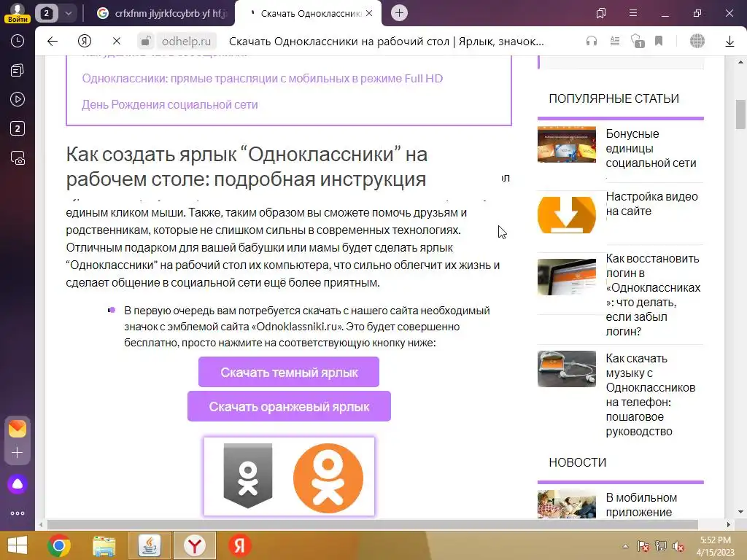Click the orange download arrow thumbnail
The height and width of the screenshot is (560, 747).
566,215
